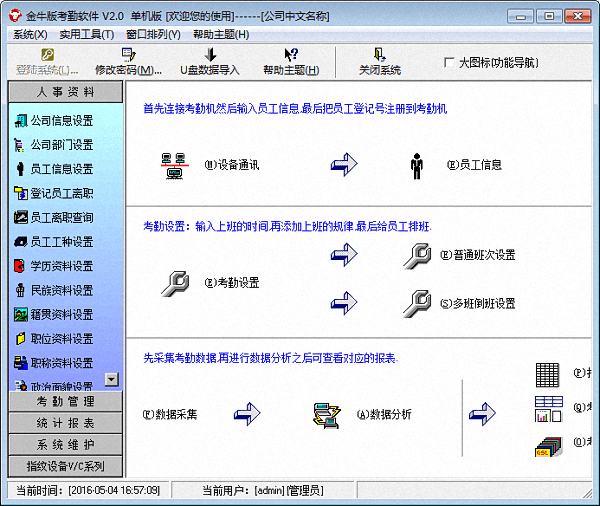
Task: Open 员工离职查询 in the sidebar
Action: 62,218
